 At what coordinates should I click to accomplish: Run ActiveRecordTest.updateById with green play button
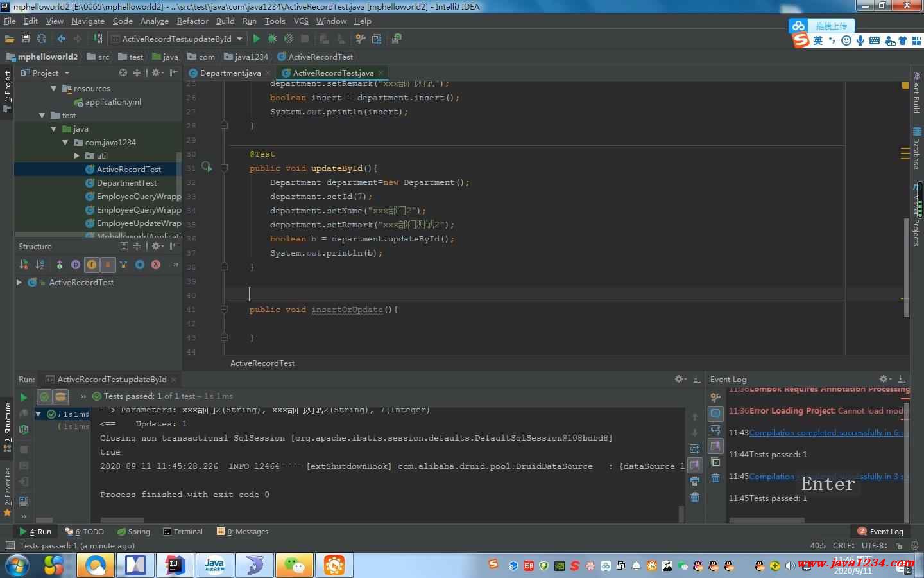tap(257, 39)
